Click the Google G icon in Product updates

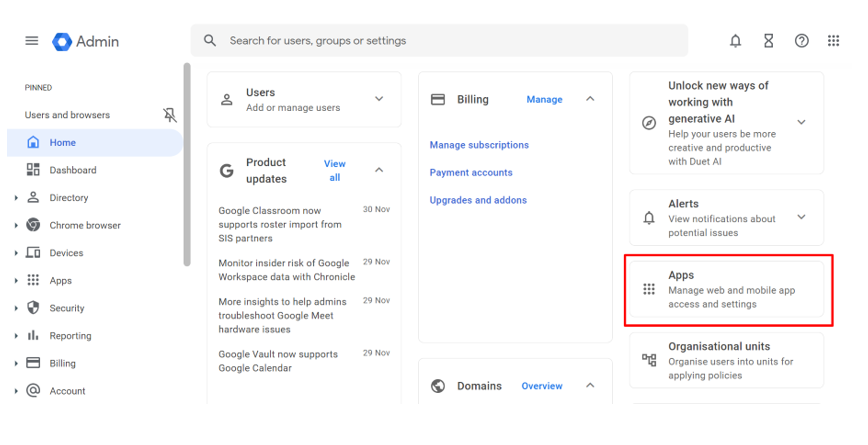226,170
